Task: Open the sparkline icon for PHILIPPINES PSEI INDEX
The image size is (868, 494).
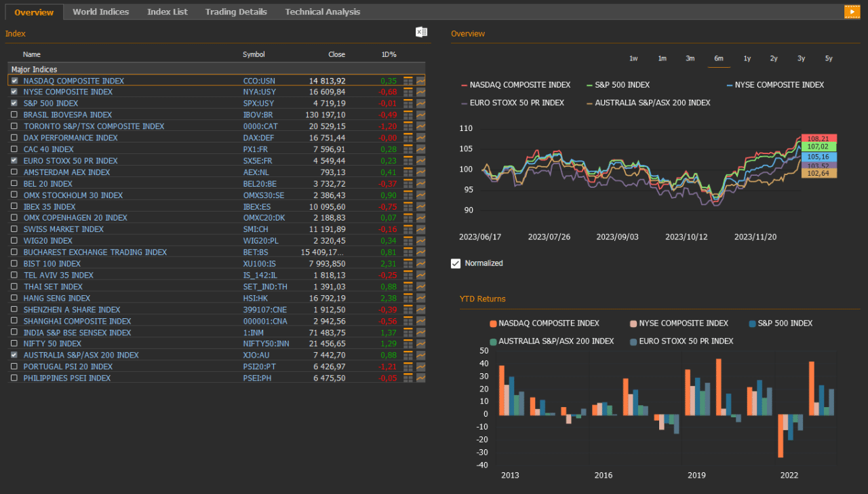Action: (x=421, y=378)
